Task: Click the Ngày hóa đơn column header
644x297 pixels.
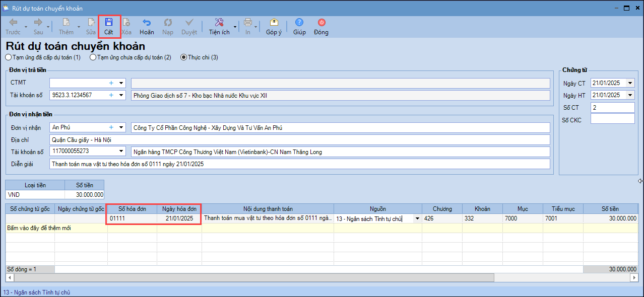Action: pos(179,208)
